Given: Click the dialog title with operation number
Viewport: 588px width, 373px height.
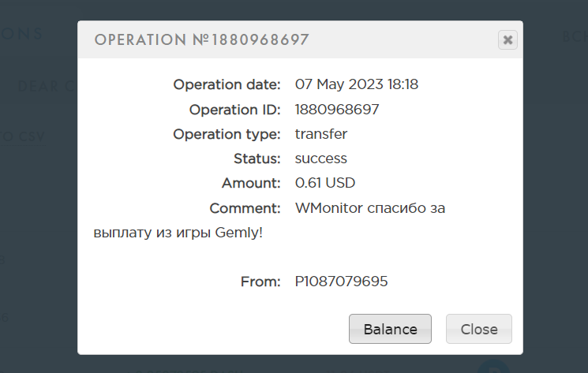Looking at the screenshot, I should [201, 40].
